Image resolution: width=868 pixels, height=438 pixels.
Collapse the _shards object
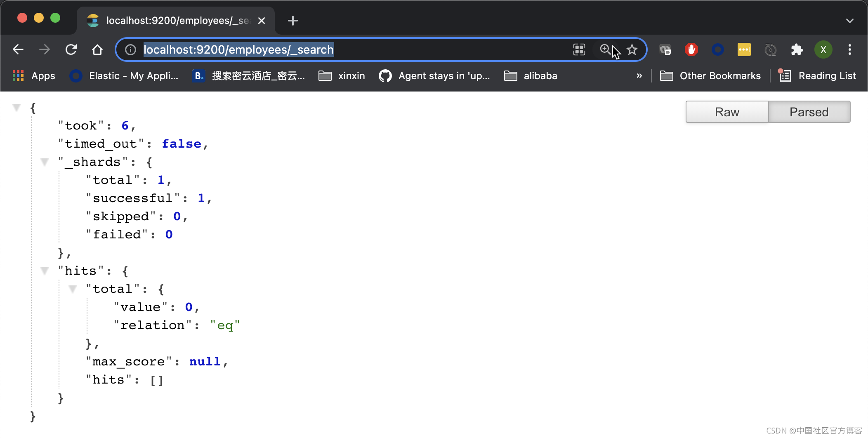pyautogui.click(x=45, y=162)
